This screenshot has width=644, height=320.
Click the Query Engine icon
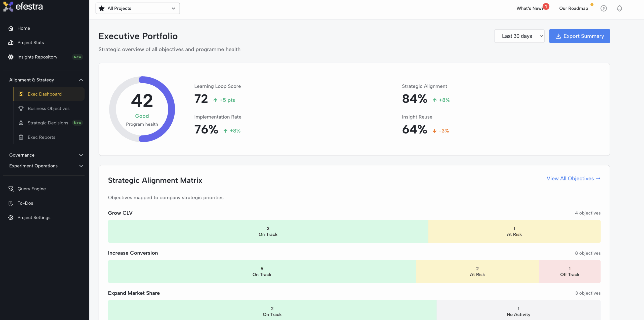click(x=11, y=189)
